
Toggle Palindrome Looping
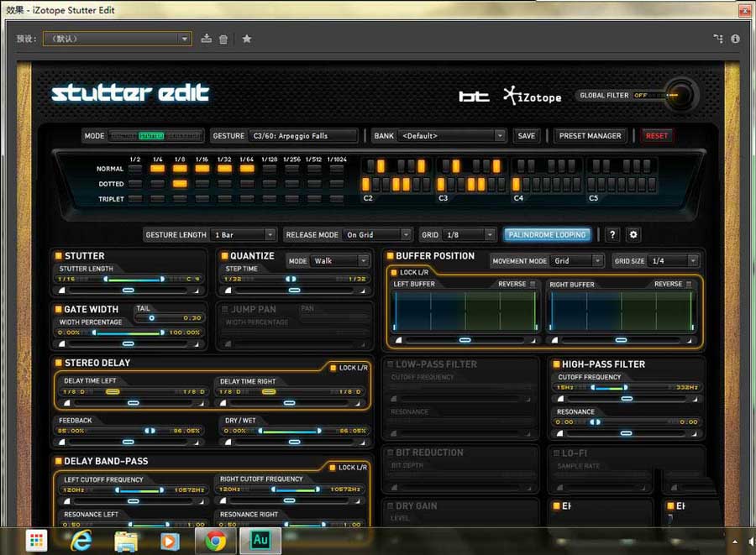(547, 235)
